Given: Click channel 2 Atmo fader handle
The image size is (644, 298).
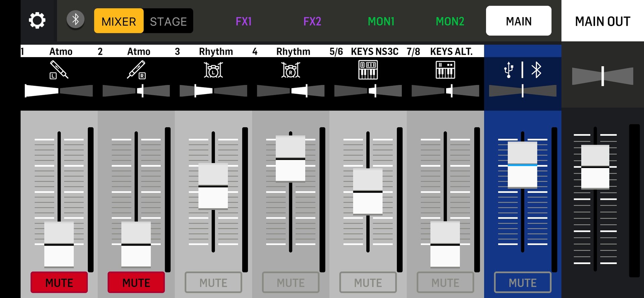Looking at the screenshot, I should coord(136,245).
